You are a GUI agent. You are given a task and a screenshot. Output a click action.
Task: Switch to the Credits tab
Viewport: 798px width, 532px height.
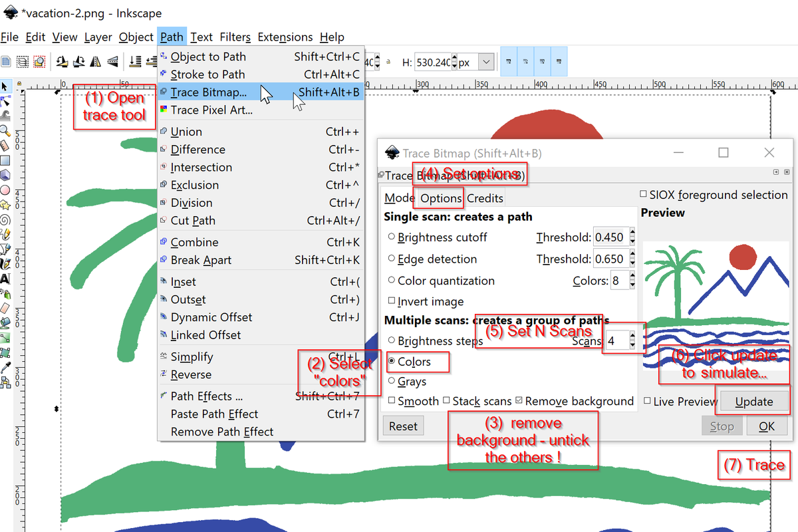click(484, 198)
